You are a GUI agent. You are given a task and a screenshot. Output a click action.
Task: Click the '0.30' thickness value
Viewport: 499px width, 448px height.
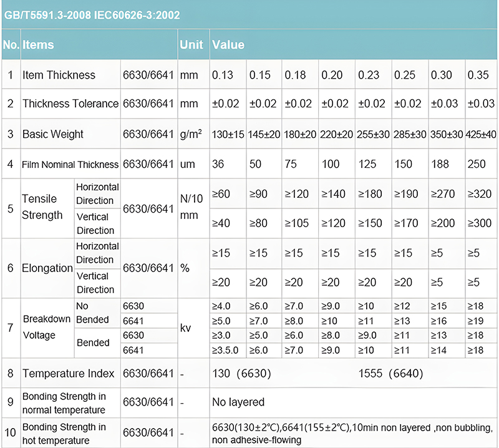coord(442,75)
